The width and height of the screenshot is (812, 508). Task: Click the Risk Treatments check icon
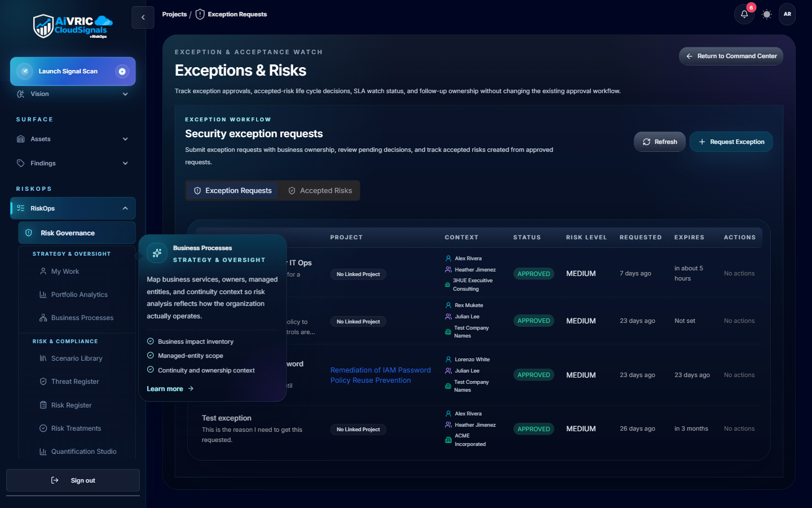point(43,428)
